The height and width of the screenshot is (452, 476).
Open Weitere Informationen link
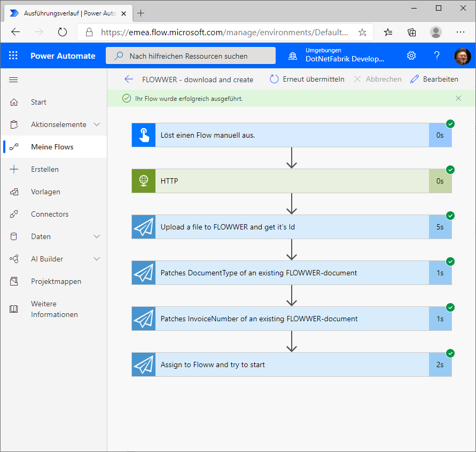coord(54,309)
